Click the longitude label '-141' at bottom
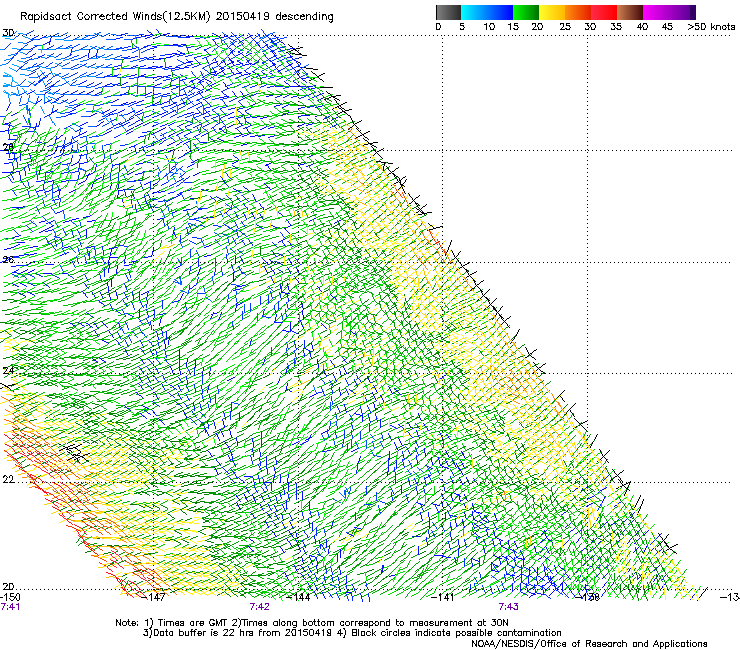740x650 pixels. (443, 597)
